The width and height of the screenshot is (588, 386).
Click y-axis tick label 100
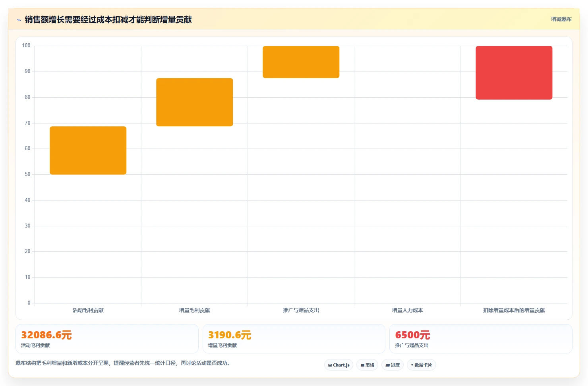(26, 46)
